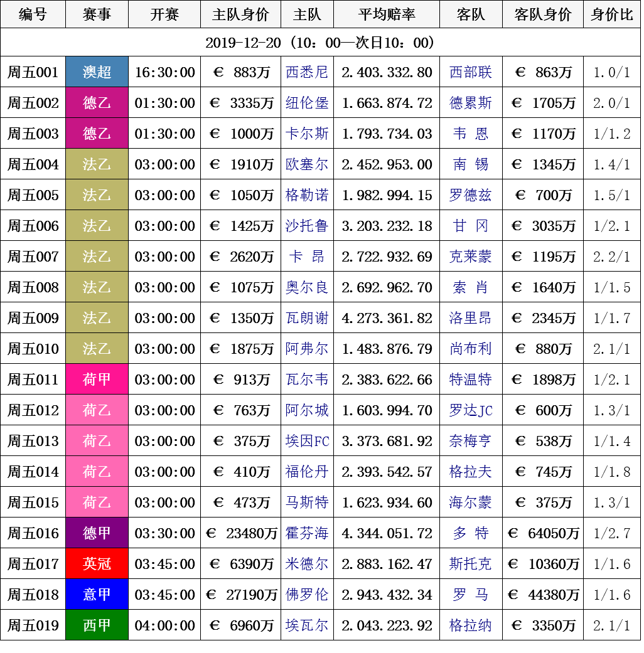Open home team 欧塞尔
The height and width of the screenshot is (653, 644).
307,164
